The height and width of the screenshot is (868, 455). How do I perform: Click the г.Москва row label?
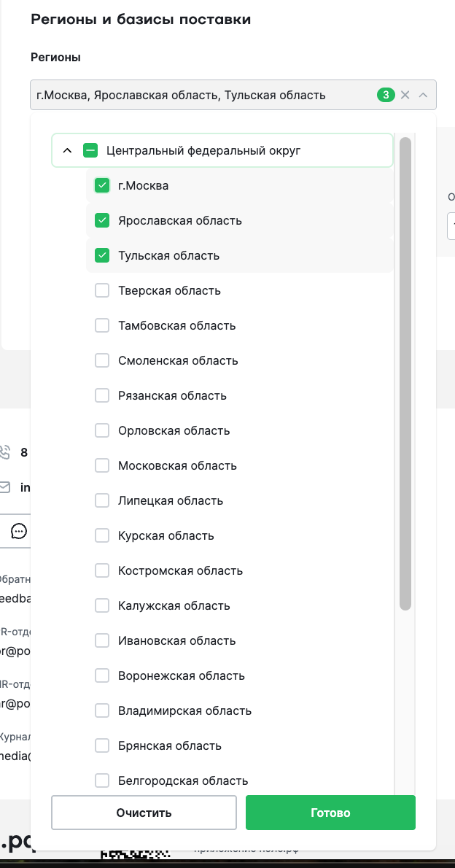(143, 185)
